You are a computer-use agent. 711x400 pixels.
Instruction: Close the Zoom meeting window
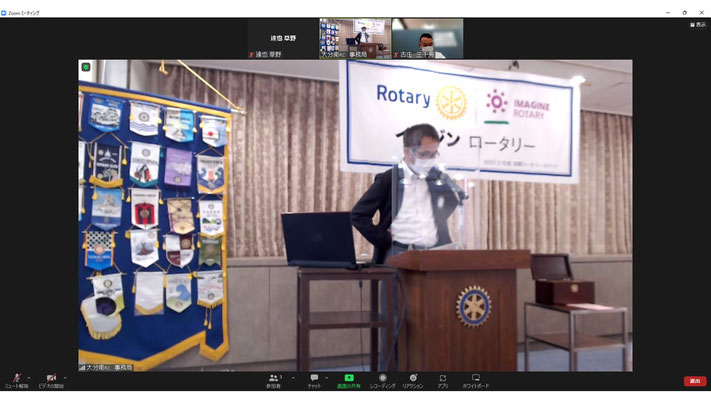pyautogui.click(x=701, y=13)
